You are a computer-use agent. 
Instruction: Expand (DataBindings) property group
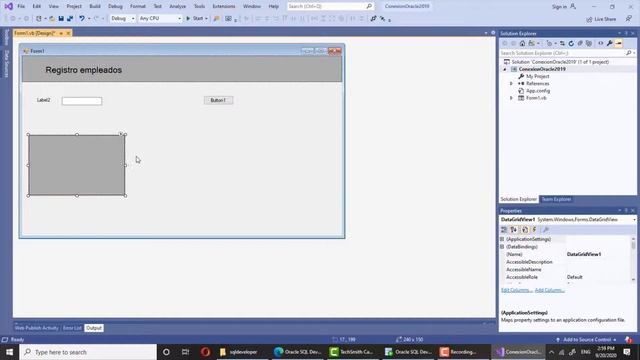tap(502, 247)
